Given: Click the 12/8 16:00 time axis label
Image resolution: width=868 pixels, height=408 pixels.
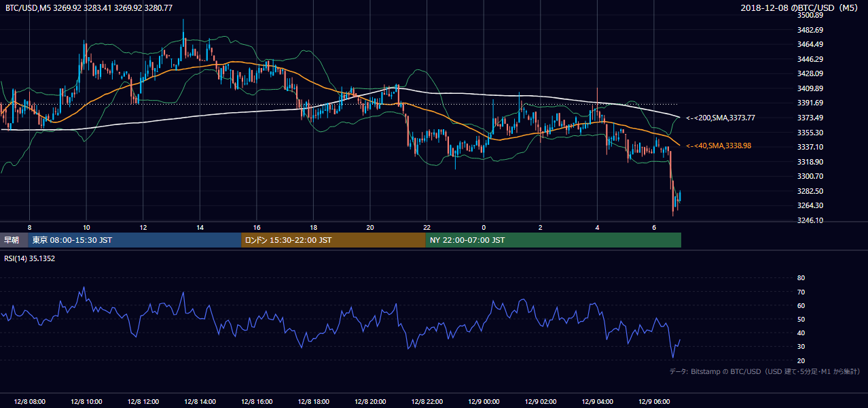Looking at the screenshot, I should tap(256, 402).
